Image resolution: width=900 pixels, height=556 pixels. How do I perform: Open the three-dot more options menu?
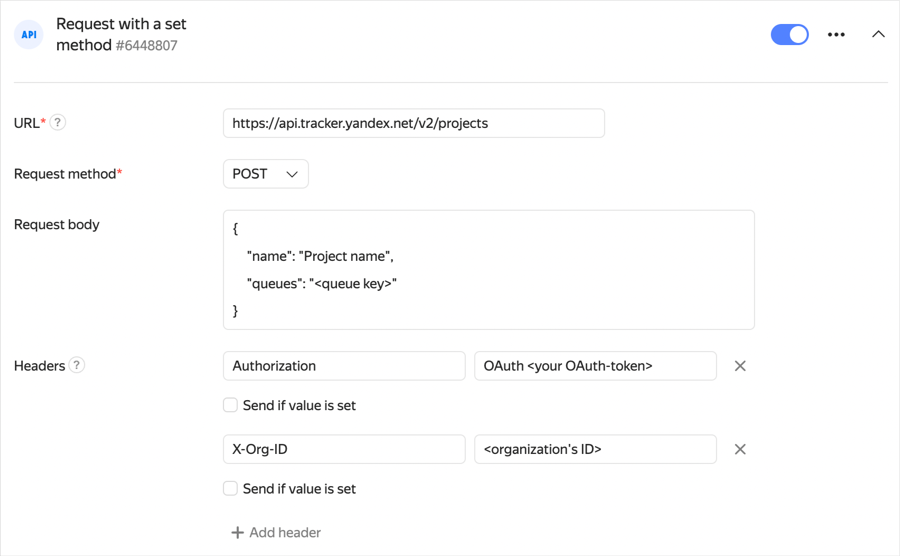(x=836, y=35)
